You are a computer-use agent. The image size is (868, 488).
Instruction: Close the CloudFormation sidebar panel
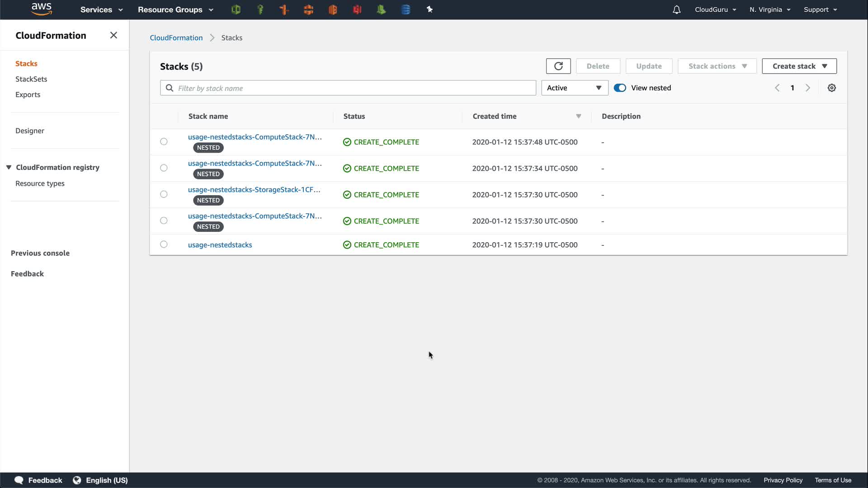[113, 35]
